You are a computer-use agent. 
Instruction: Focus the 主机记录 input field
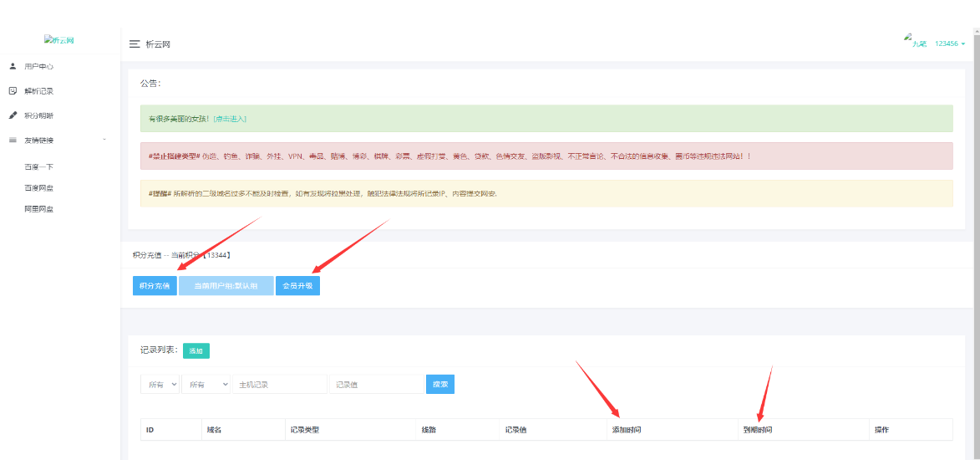coord(279,384)
